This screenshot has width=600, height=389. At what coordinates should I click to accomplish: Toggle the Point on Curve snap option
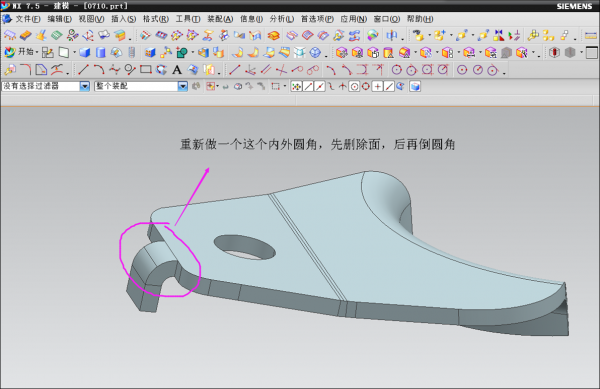pos(389,86)
